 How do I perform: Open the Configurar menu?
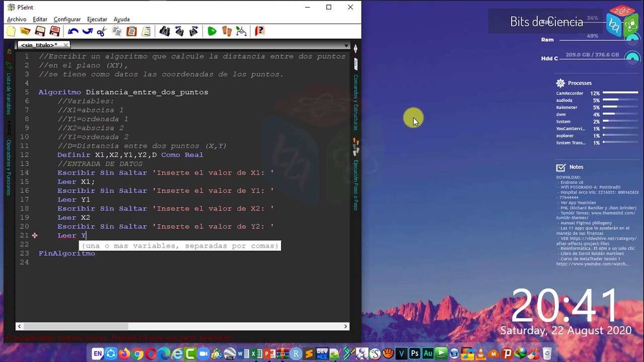pos(67,19)
